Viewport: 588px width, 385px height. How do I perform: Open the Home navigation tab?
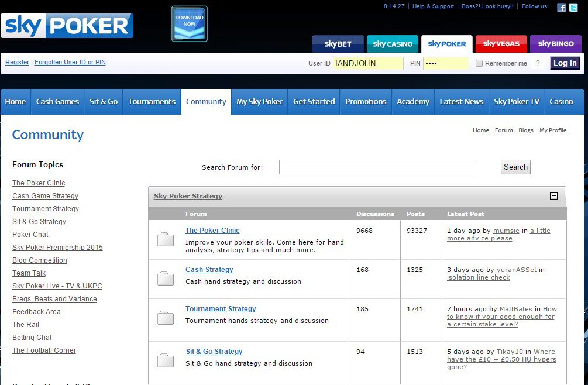tap(15, 102)
